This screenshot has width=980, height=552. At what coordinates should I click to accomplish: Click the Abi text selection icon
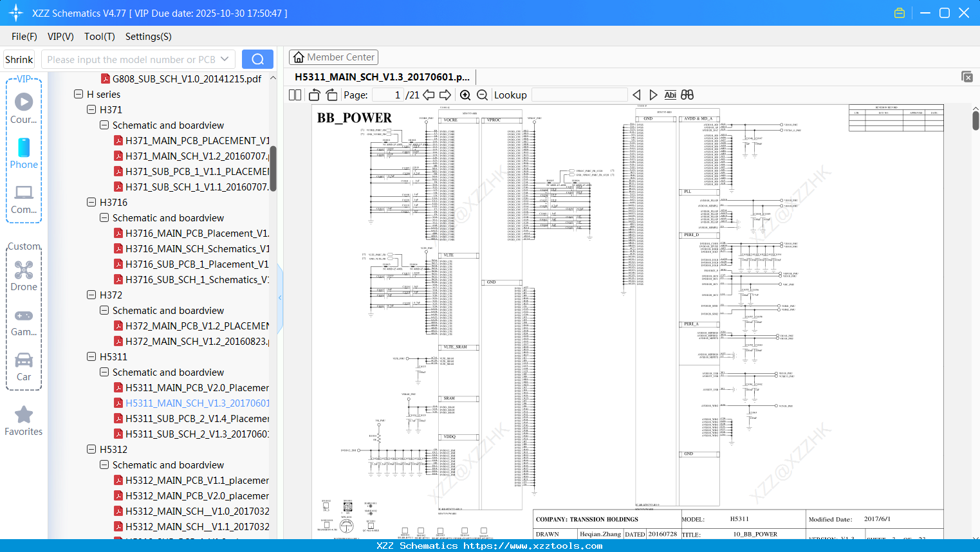(x=670, y=95)
